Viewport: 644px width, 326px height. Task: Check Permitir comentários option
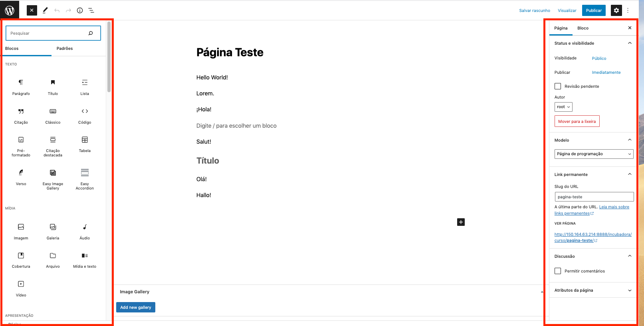click(x=558, y=271)
